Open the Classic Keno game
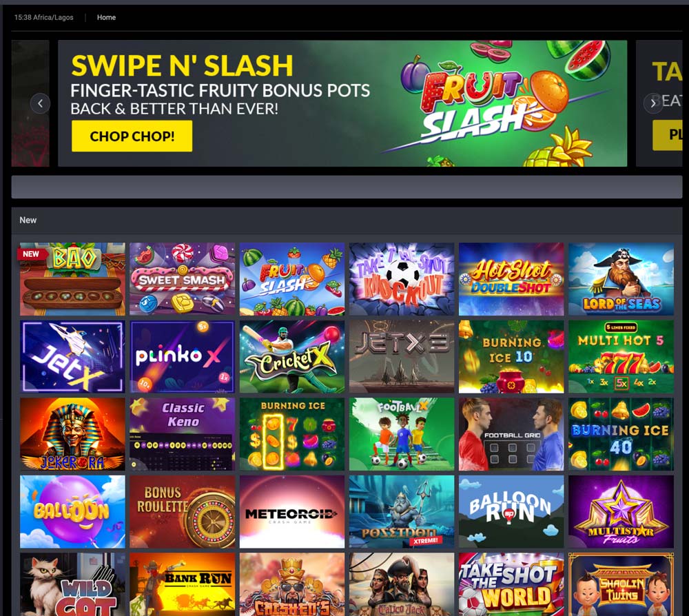 (183, 434)
